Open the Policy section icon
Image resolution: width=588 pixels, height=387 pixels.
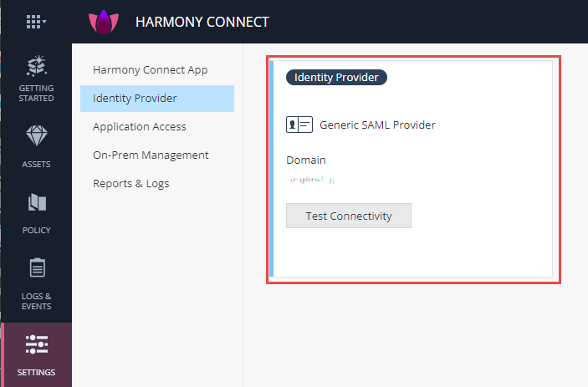pos(36,203)
